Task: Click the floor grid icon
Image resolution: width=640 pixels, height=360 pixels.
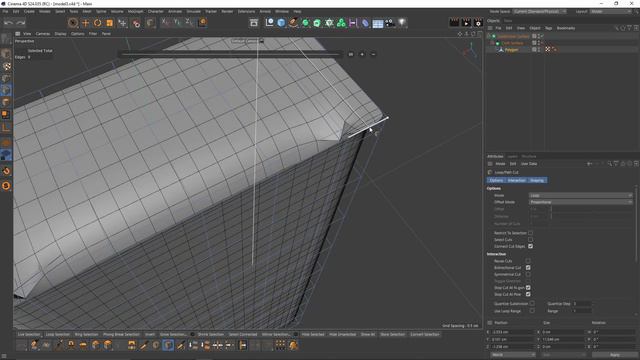Action: point(378,23)
